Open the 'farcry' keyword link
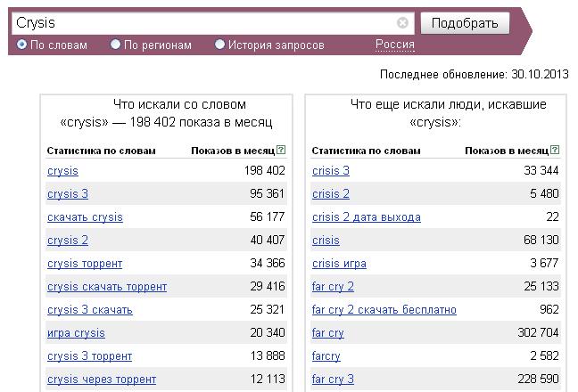The image size is (578, 392). point(326,356)
